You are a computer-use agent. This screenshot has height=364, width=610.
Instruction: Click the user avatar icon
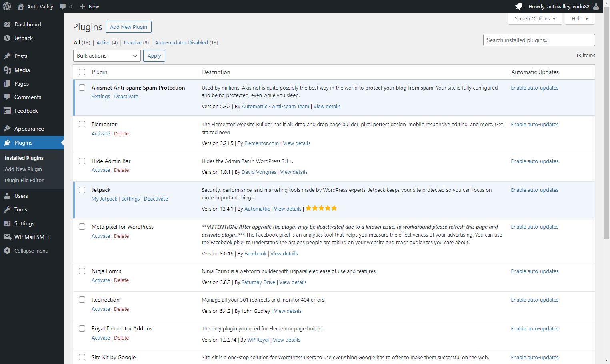click(596, 6)
